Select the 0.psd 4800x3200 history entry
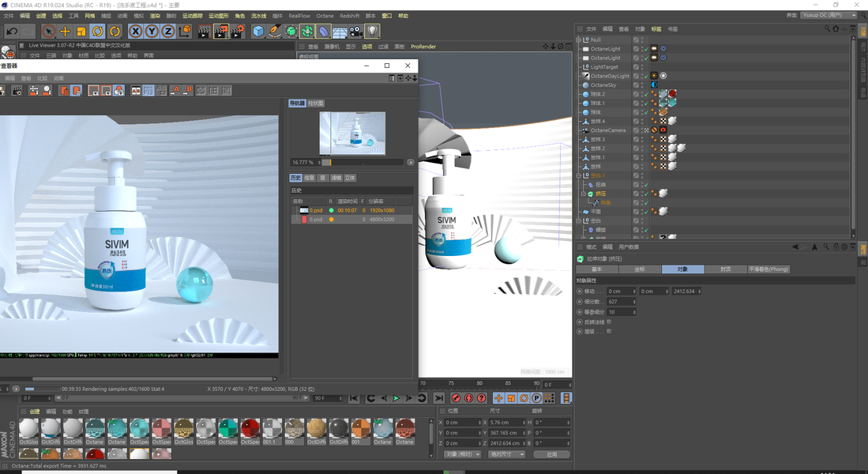Viewport: 868px width, 474px height. point(351,220)
